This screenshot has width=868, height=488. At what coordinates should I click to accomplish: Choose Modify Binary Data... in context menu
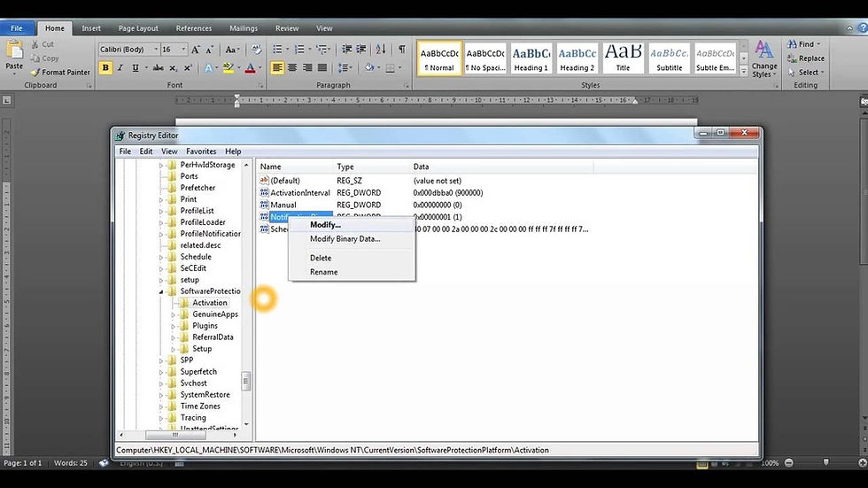coord(352,239)
